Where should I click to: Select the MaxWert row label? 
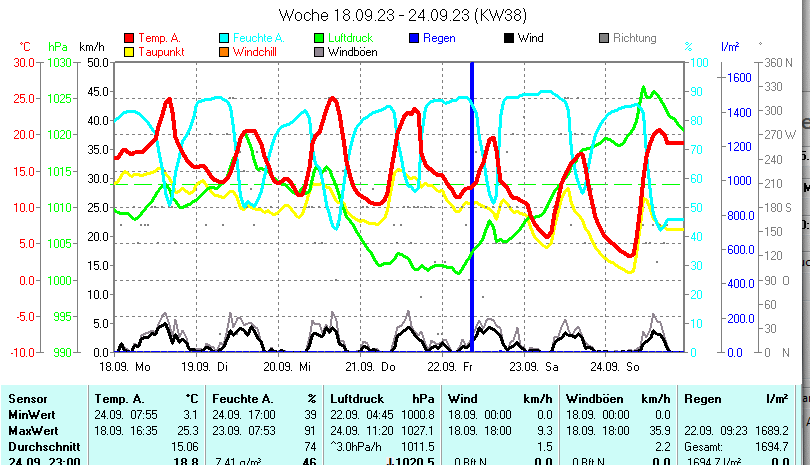(x=31, y=429)
